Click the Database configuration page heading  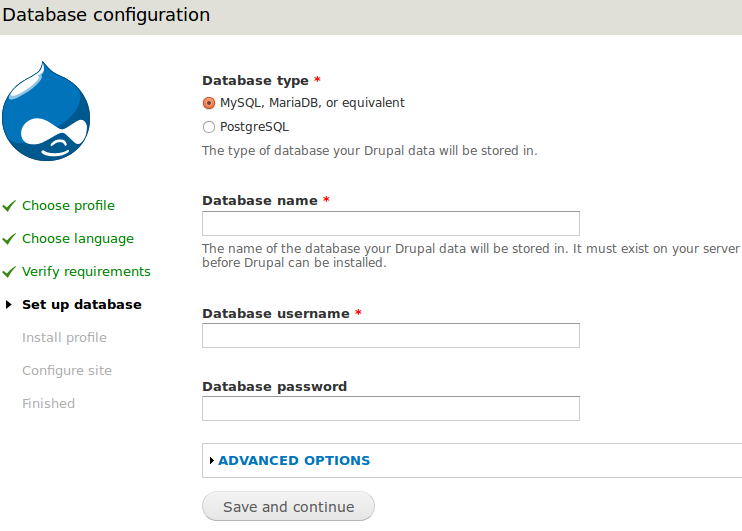click(107, 15)
